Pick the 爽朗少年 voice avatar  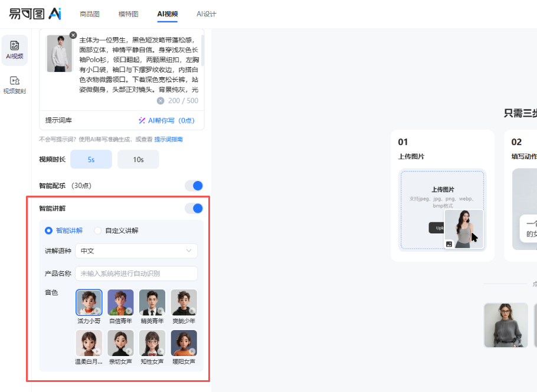coord(184,302)
